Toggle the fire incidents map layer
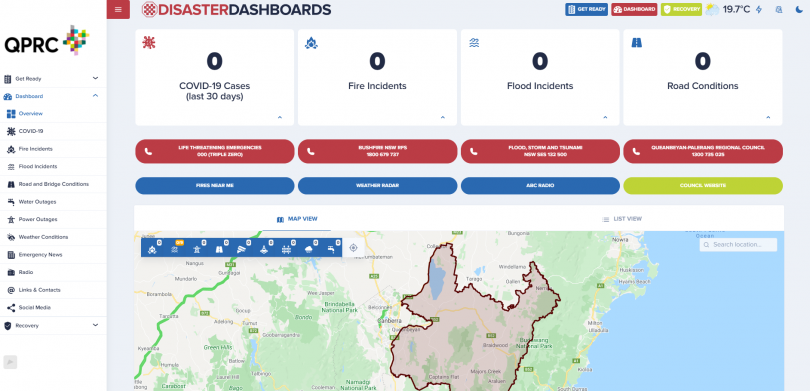810x391 pixels. [152, 248]
